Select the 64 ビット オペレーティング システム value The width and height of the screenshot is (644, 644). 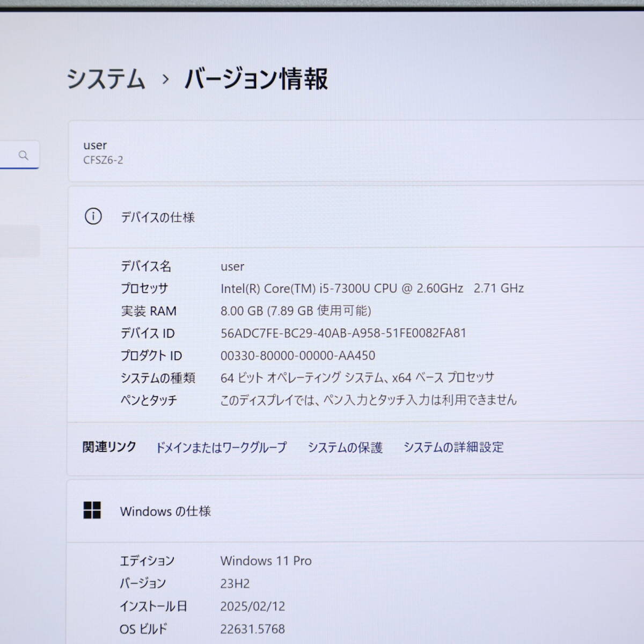click(357, 378)
